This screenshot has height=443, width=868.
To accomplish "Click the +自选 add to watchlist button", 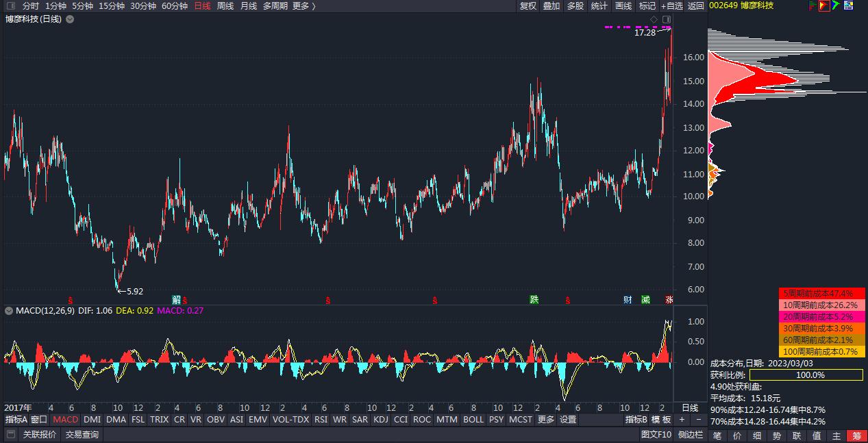I will tap(671, 6).
